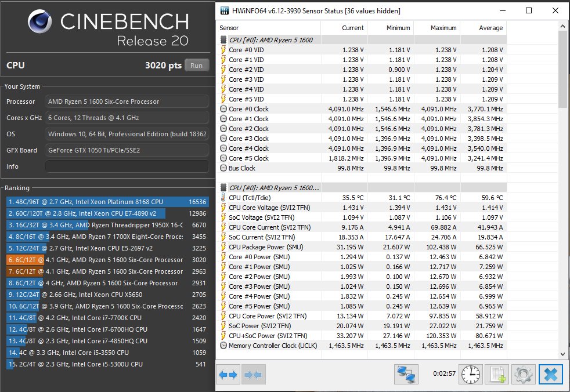Click lightning icon beside Core #0 VID

click(223, 50)
